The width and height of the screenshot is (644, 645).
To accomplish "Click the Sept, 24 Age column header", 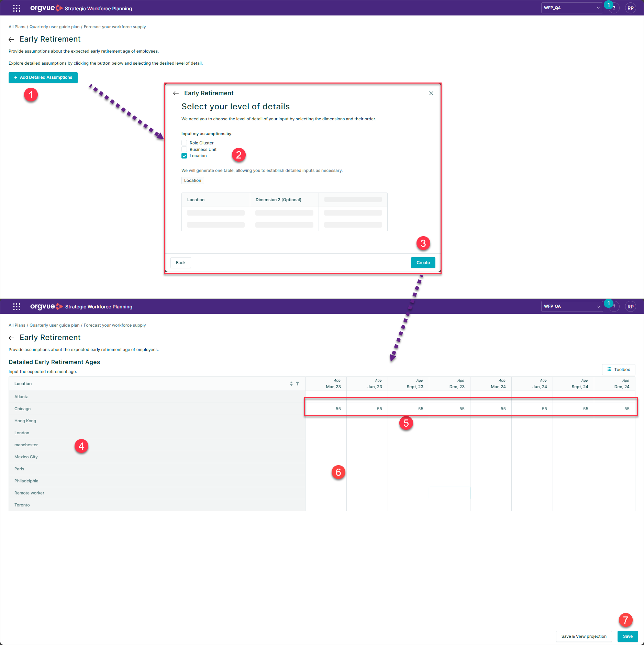I will [x=573, y=384].
